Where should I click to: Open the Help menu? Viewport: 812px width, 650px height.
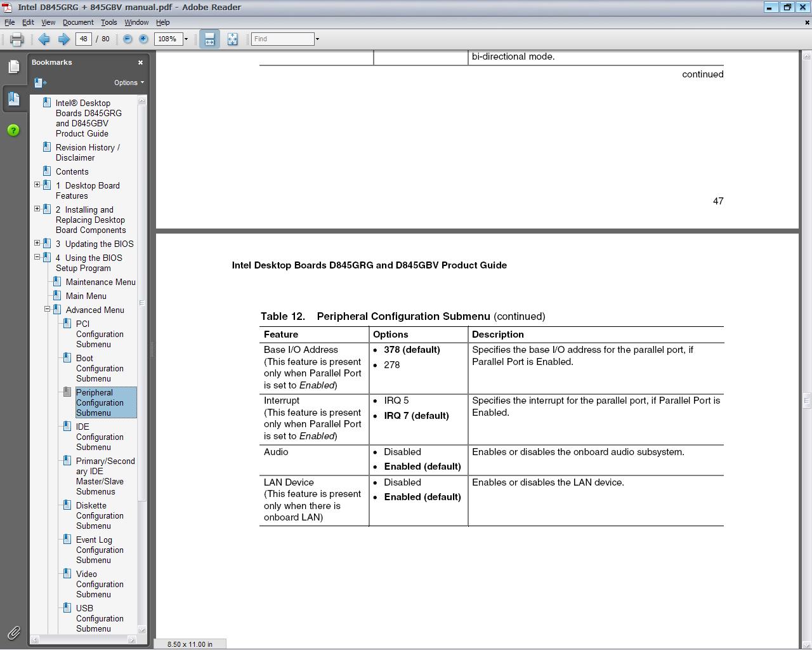pyautogui.click(x=163, y=22)
